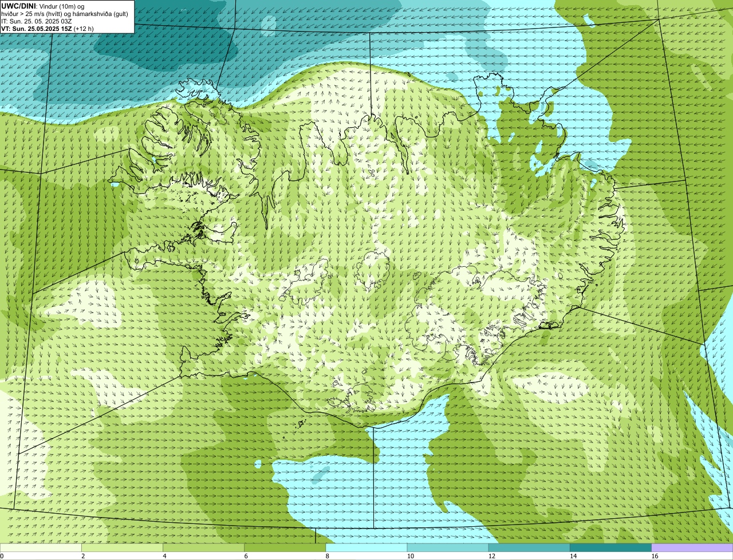Click the legend scale label '2'
733x560 pixels.
(83, 556)
